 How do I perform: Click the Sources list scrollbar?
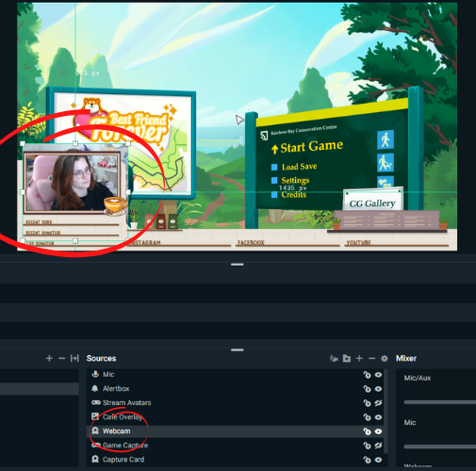click(386, 412)
